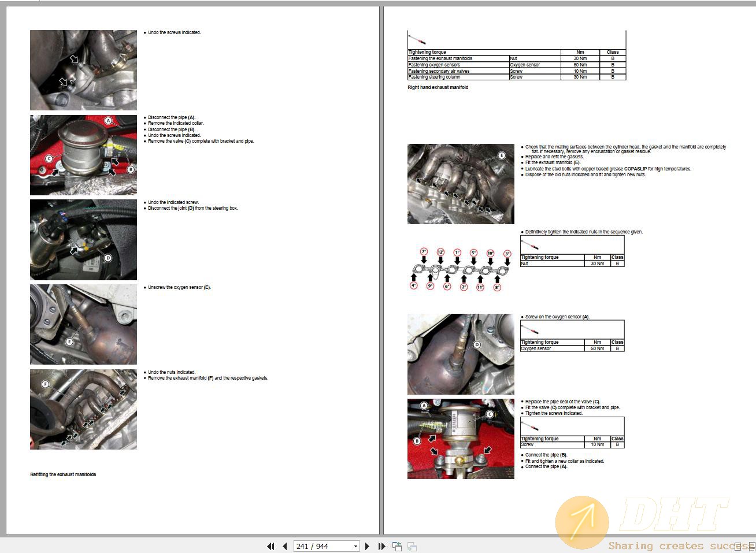Click 'Remove the valve (C) complete with bracket' line
756x553 pixels.
click(x=201, y=141)
